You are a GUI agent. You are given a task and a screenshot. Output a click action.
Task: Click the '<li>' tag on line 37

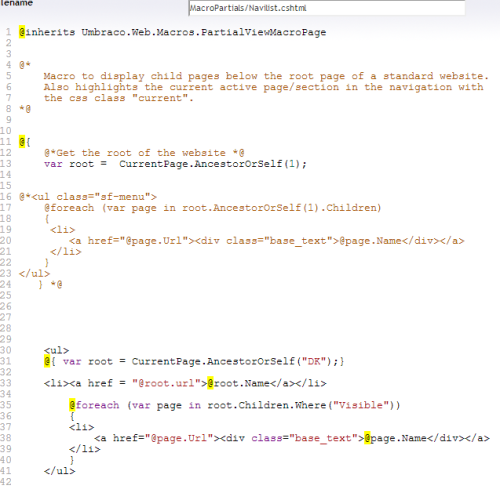82,427
